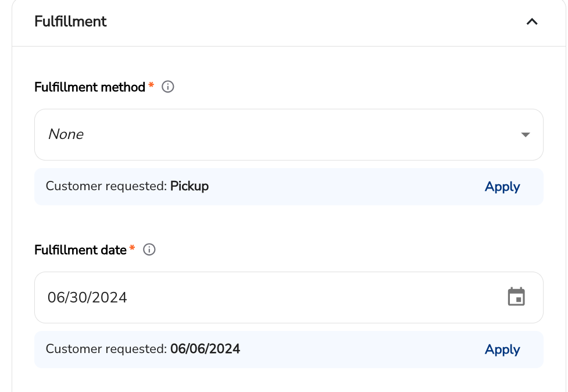Open the Fulfillment method select showing None
This screenshot has width=568, height=392.
[x=289, y=134]
